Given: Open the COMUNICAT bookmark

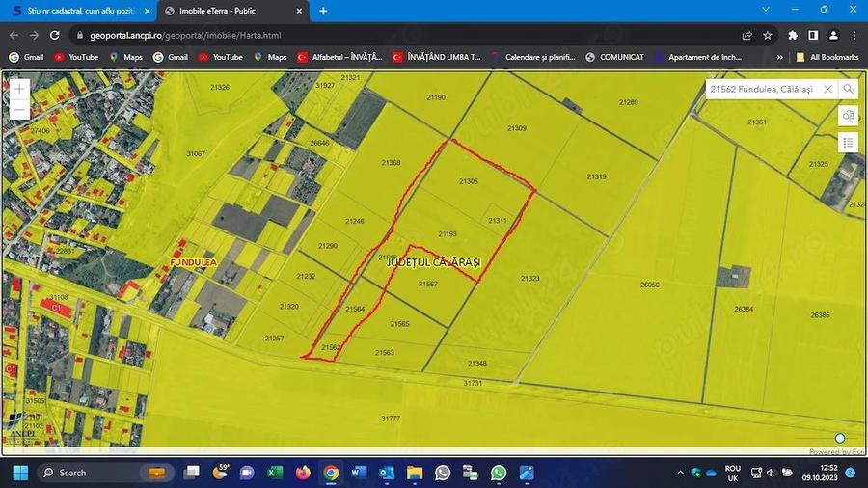Looking at the screenshot, I should point(613,57).
